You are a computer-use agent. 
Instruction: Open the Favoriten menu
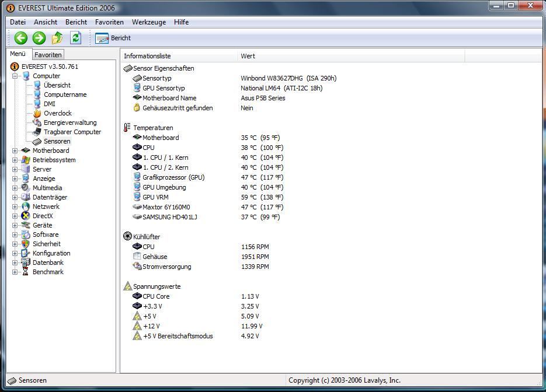109,22
